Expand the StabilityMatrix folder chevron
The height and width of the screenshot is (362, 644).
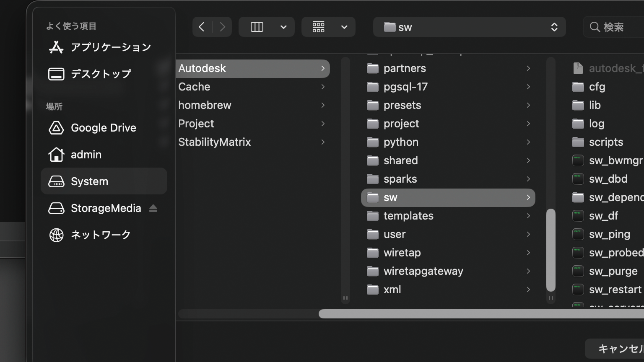pos(322,142)
